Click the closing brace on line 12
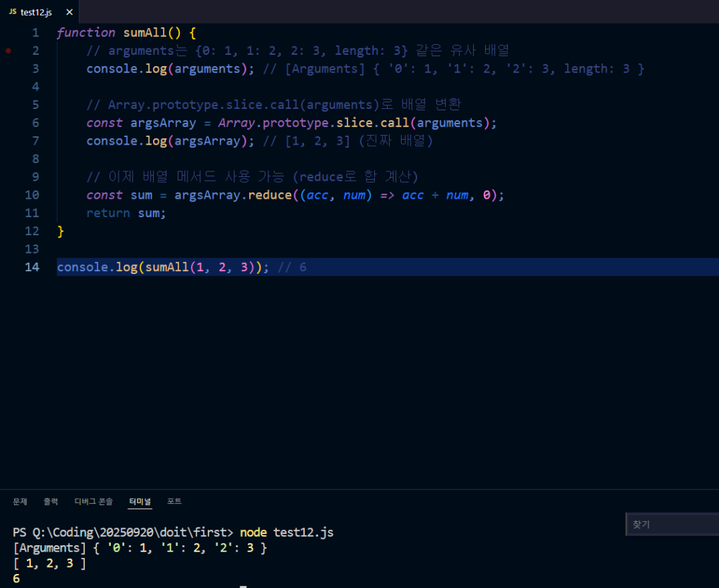 60,231
